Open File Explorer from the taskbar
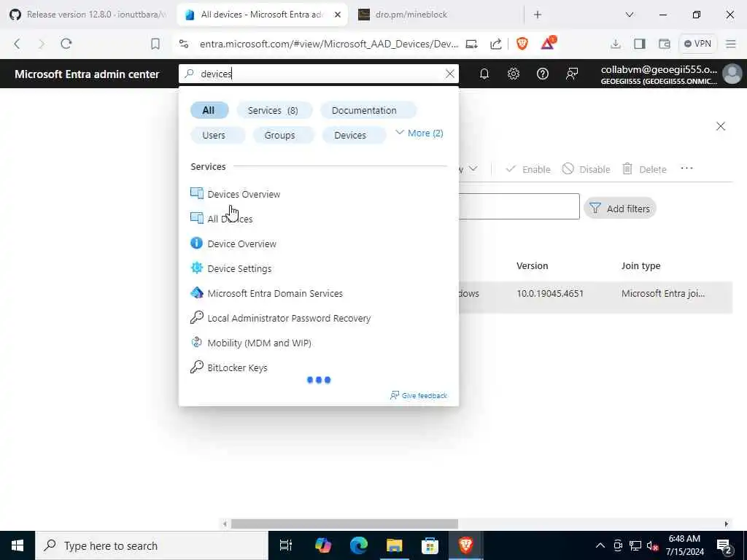 (x=395, y=545)
